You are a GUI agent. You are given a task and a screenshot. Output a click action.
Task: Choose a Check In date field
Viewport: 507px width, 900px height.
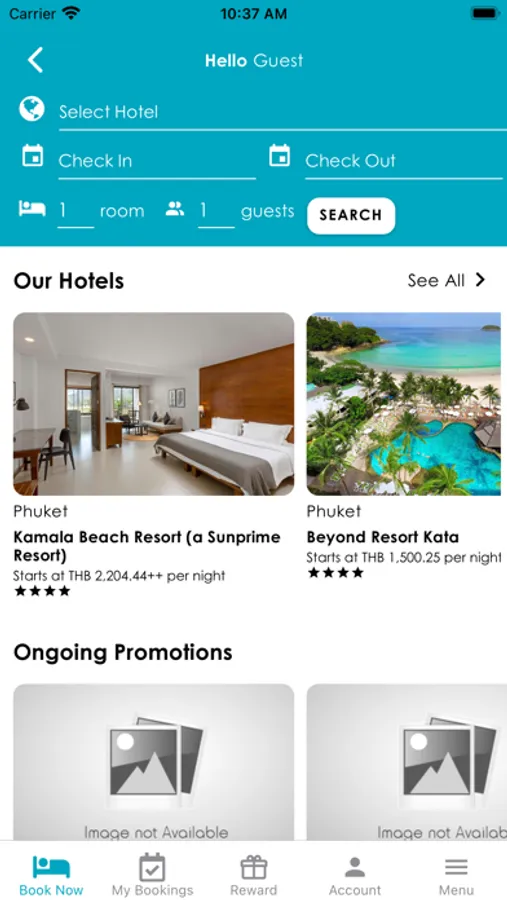coord(157,161)
